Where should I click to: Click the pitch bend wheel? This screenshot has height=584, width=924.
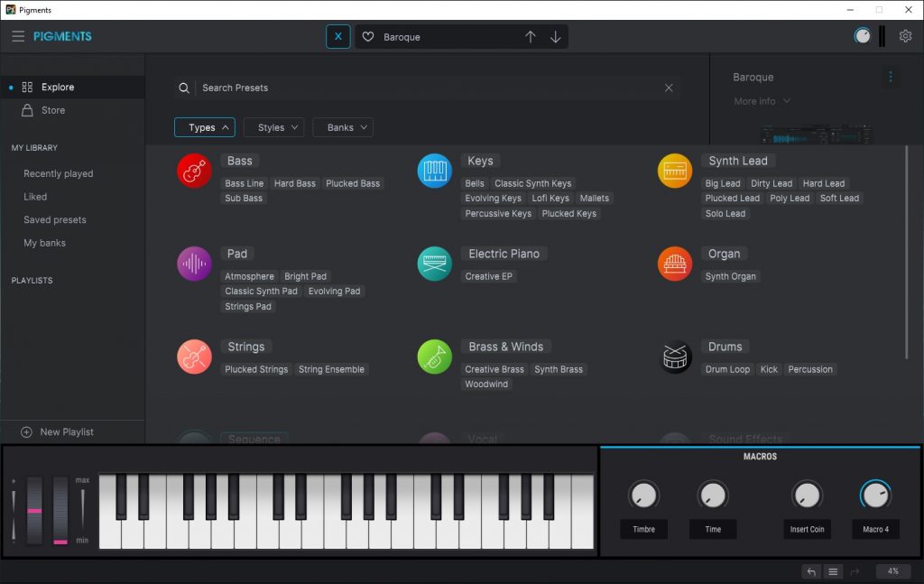pyautogui.click(x=35, y=510)
